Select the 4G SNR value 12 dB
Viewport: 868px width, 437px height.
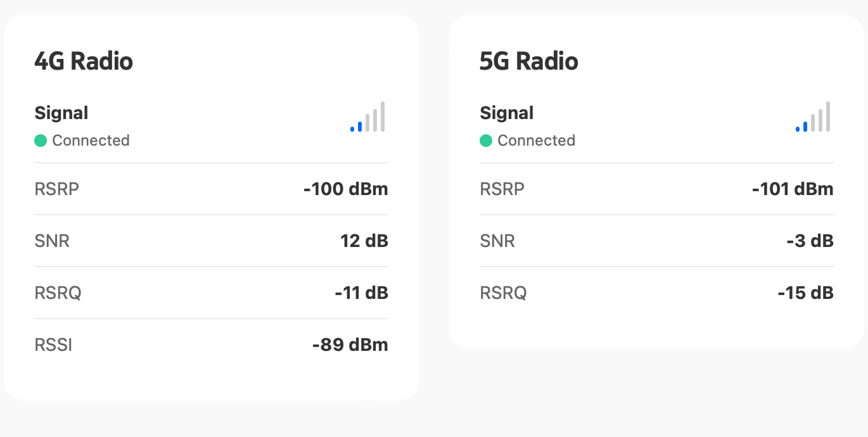pos(364,241)
